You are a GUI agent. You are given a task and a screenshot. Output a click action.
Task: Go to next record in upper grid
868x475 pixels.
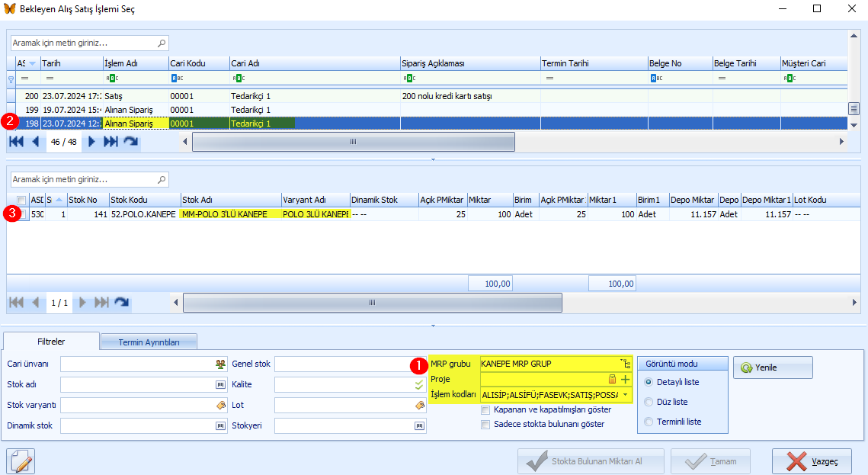point(92,142)
